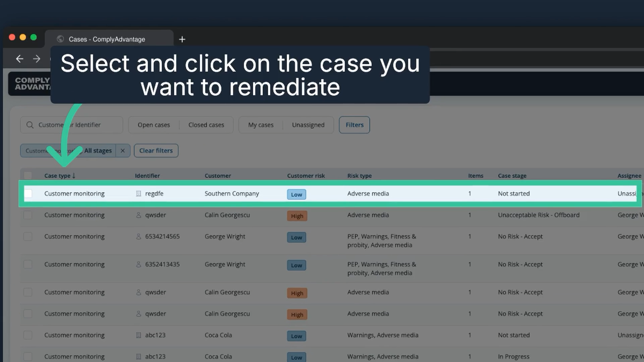Tick the select-all checkbox in table header
This screenshot has height=362, width=644.
coord(28,175)
